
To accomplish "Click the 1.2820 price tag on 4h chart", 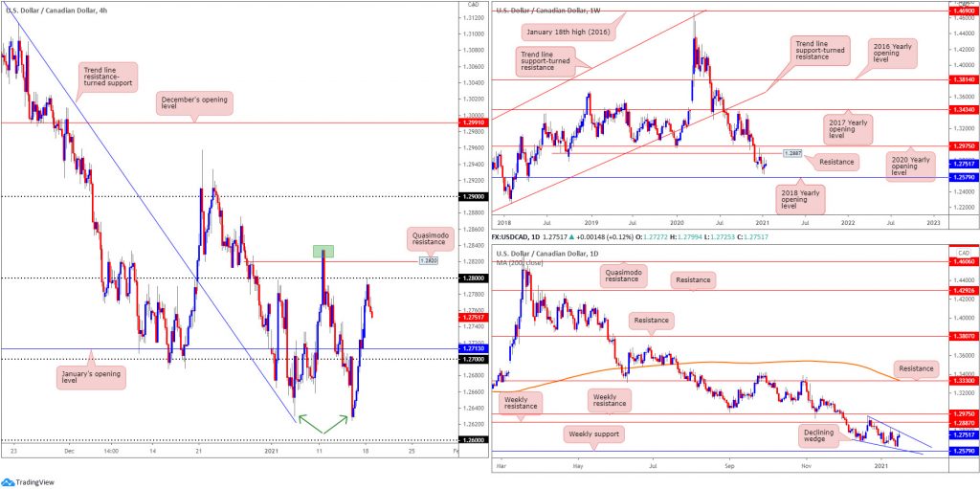I will point(430,260).
